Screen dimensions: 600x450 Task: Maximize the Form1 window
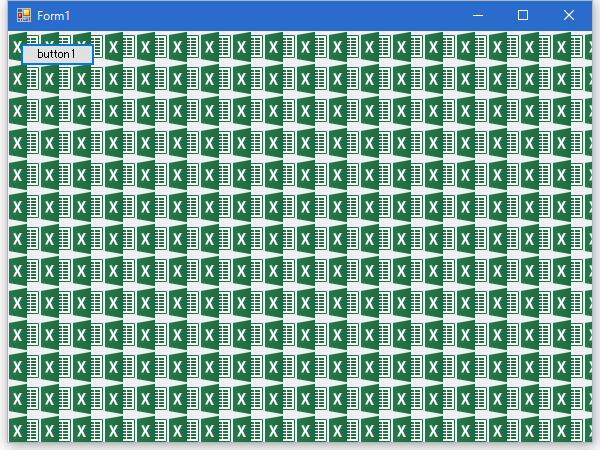point(523,15)
